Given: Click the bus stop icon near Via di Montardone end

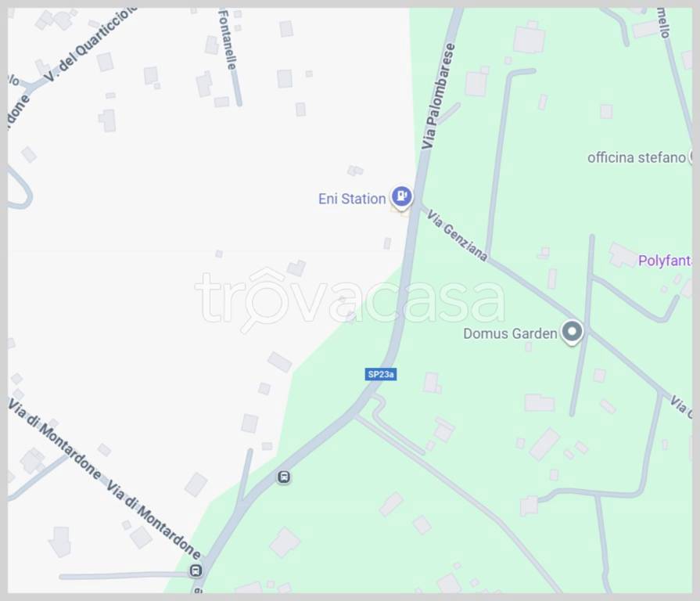Looking at the screenshot, I should [x=196, y=570].
